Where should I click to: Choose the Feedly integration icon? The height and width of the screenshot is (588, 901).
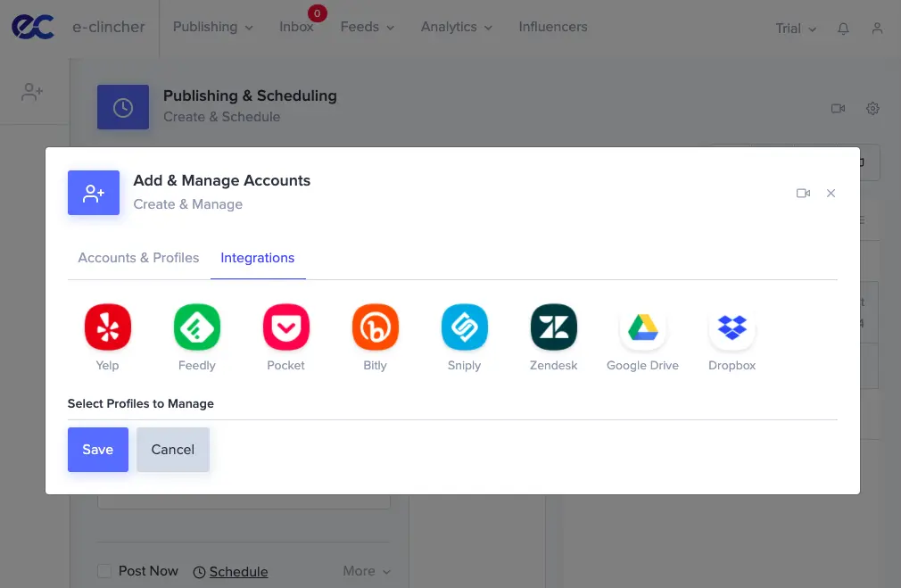pyautogui.click(x=196, y=327)
